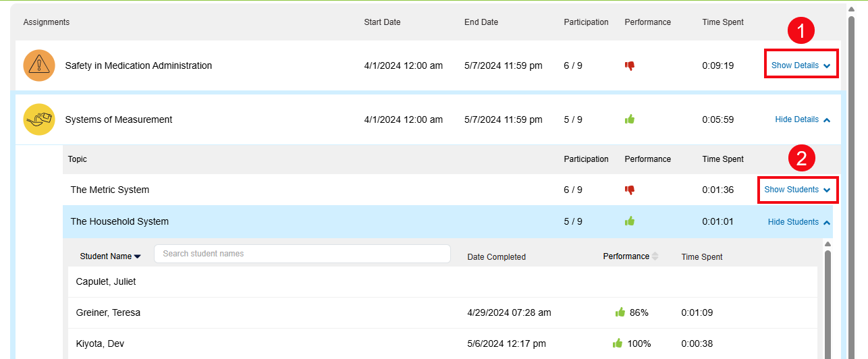Click the Student Name sort arrow
This screenshot has width=868, height=359.
click(138, 256)
